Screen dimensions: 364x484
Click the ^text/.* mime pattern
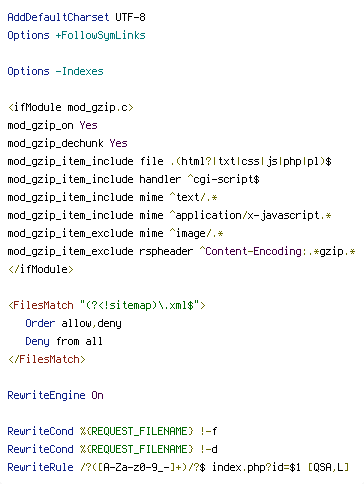tap(193, 197)
